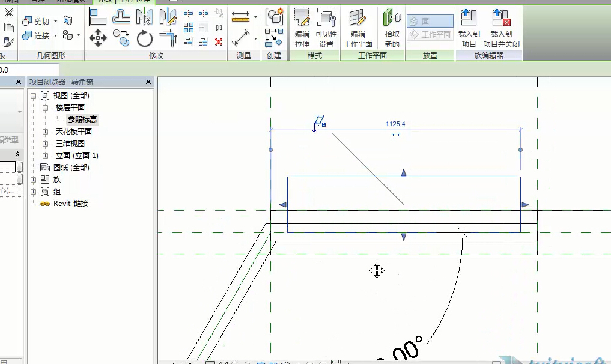Click the Move tool icon

point(98,38)
